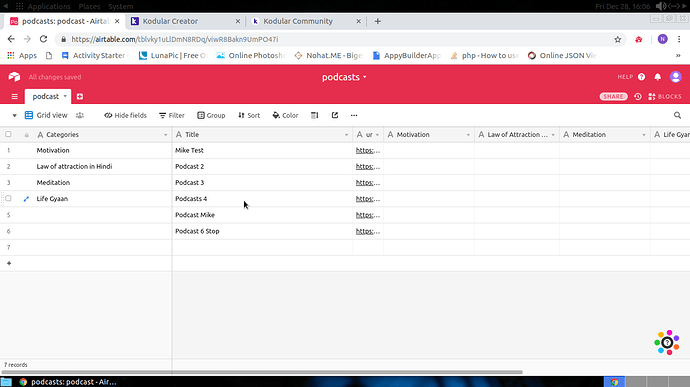Open the podcast table tab dropdown arrow
The width and height of the screenshot is (690, 387).
(65, 96)
